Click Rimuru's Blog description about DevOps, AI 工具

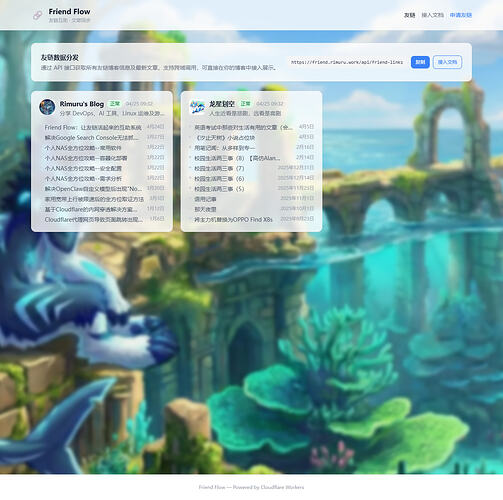click(112, 113)
